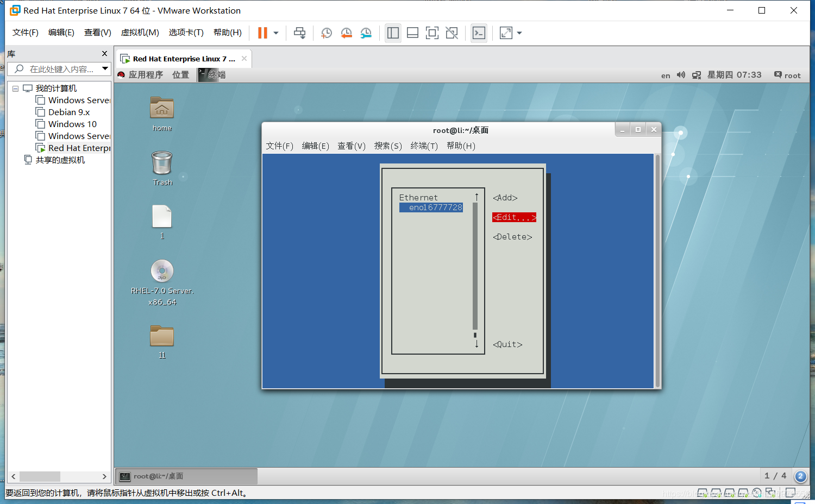The width and height of the screenshot is (815, 504).
Task: Close the 库 library panel
Action: pyautogui.click(x=104, y=53)
